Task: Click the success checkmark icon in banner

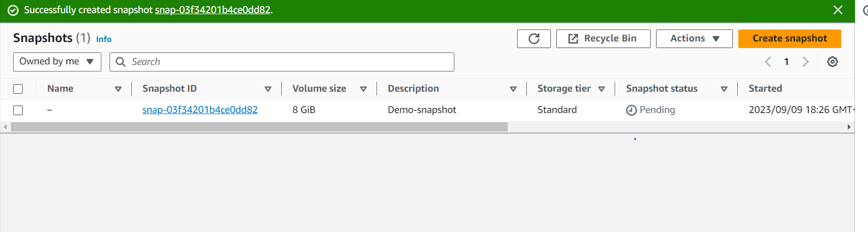Action: tap(13, 10)
